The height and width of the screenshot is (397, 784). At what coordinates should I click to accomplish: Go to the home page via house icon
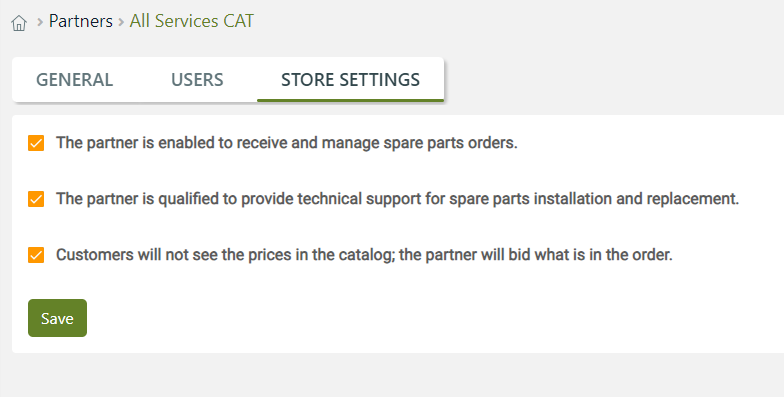19,23
